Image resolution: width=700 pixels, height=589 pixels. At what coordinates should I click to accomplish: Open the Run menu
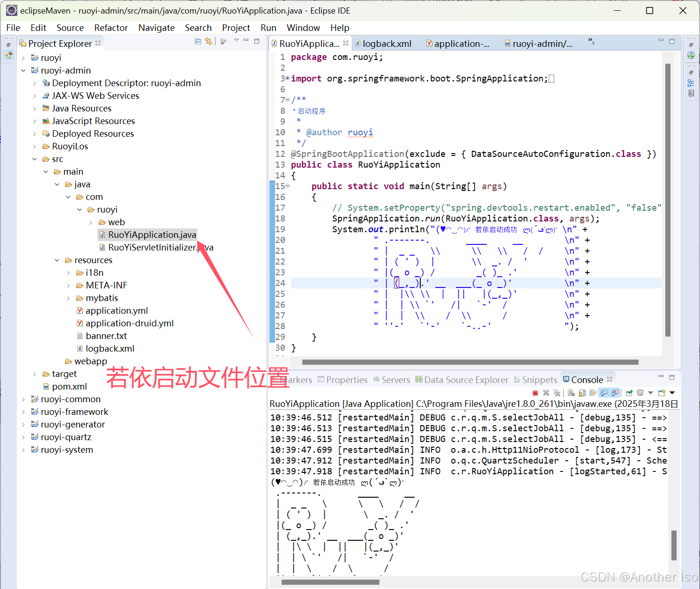pyautogui.click(x=268, y=28)
